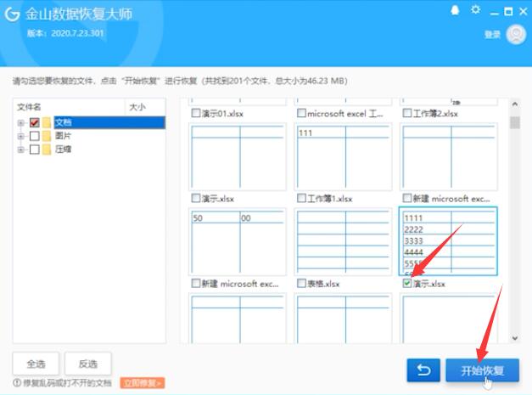Click the 工作簿2.xlsx file name
532x395 pixels.
[x=435, y=114]
